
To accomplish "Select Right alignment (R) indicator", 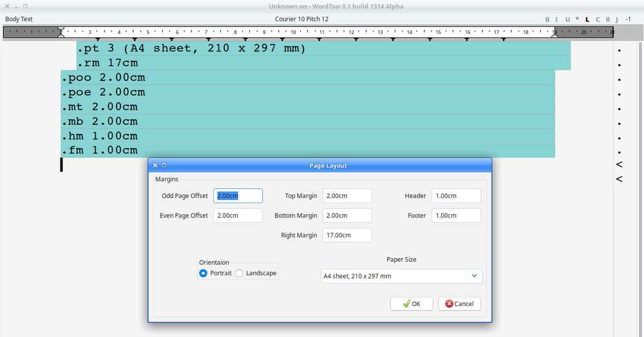I will [x=608, y=19].
